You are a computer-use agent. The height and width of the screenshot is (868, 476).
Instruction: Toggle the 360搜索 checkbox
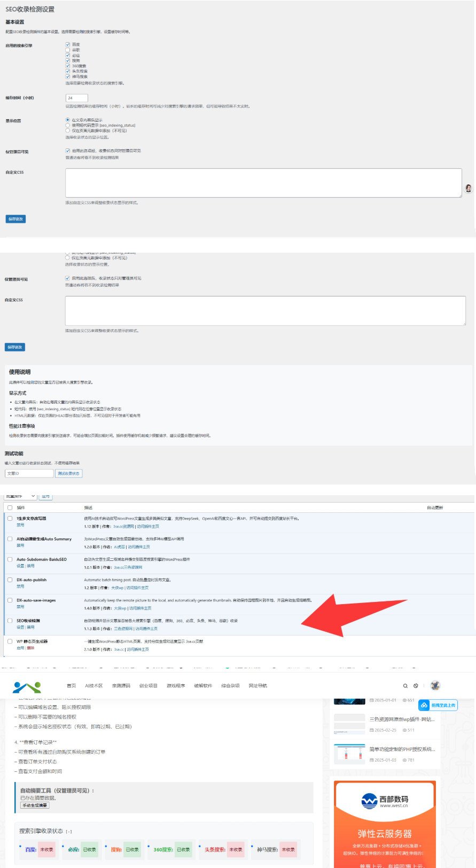(x=68, y=66)
